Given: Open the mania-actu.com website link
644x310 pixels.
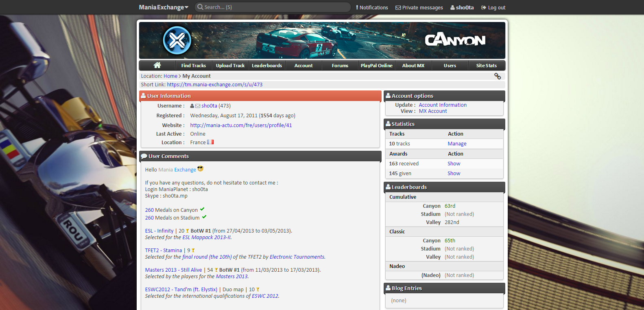Looking at the screenshot, I should coord(241,125).
